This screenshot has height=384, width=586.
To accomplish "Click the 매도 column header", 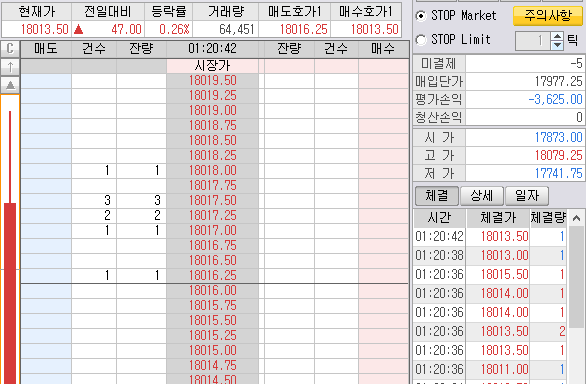I will pos(46,49).
